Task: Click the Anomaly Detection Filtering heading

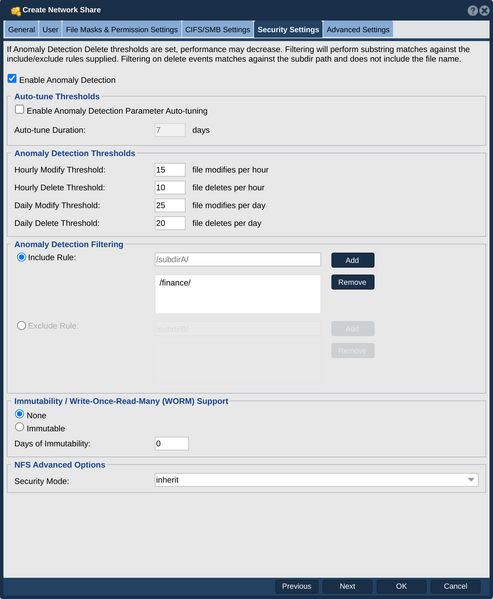Action: 69,244
